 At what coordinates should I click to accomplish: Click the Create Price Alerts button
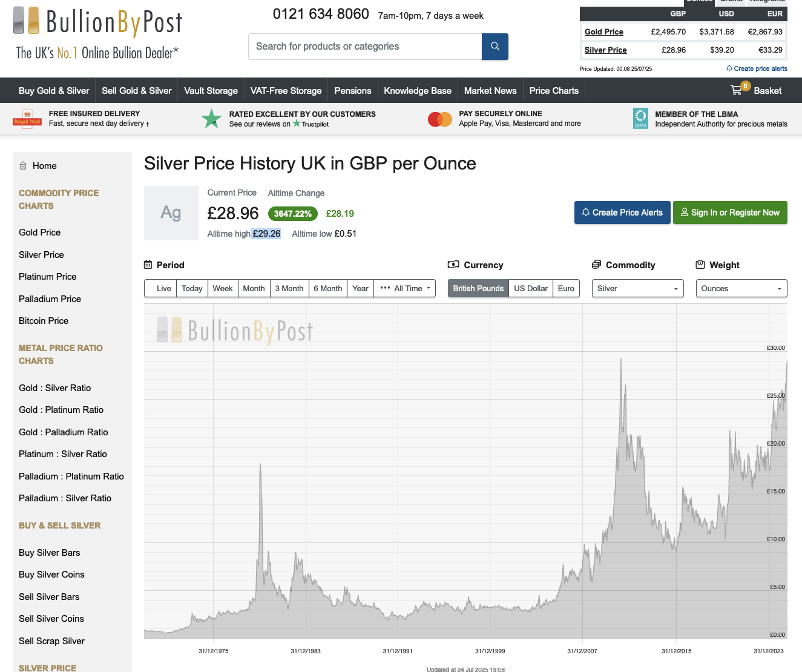pyautogui.click(x=622, y=212)
